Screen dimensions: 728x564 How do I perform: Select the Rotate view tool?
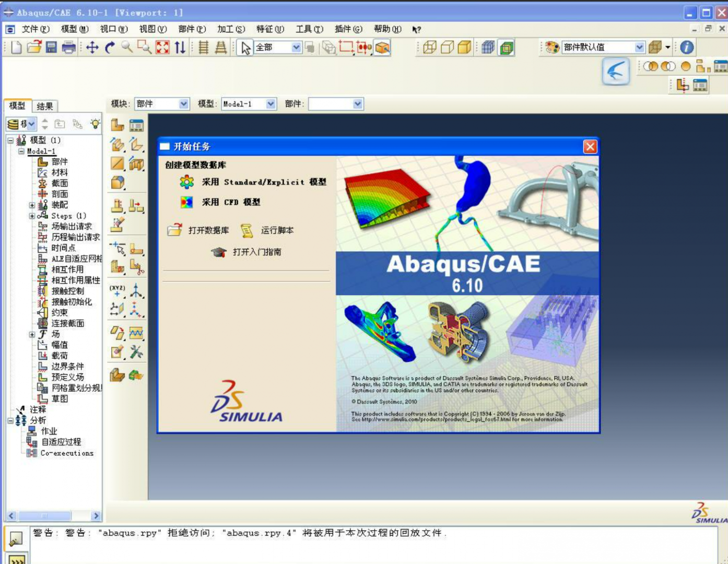tap(110, 48)
